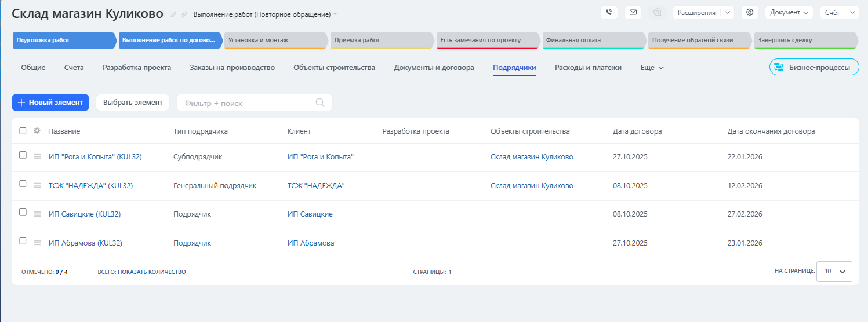Open table column settings gear
This screenshot has height=322, width=868.
37,131
